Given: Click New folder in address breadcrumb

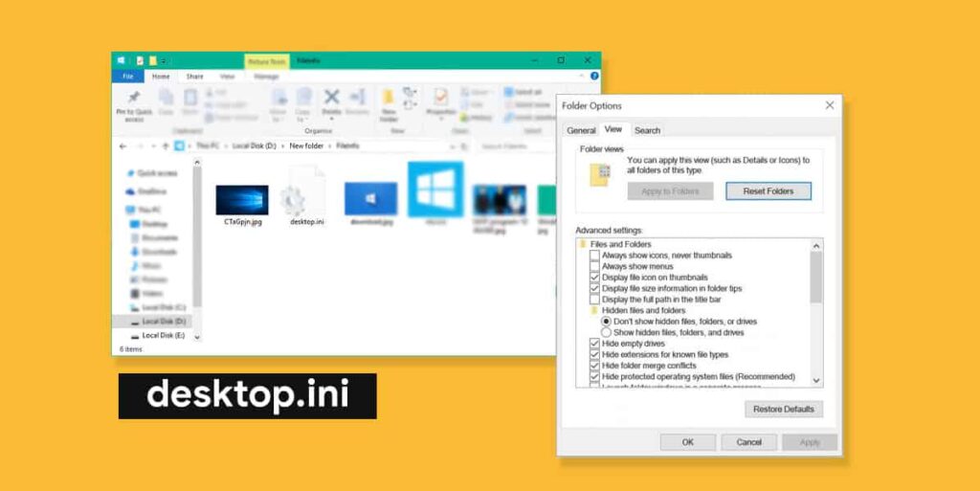Looking at the screenshot, I should 306,146.
